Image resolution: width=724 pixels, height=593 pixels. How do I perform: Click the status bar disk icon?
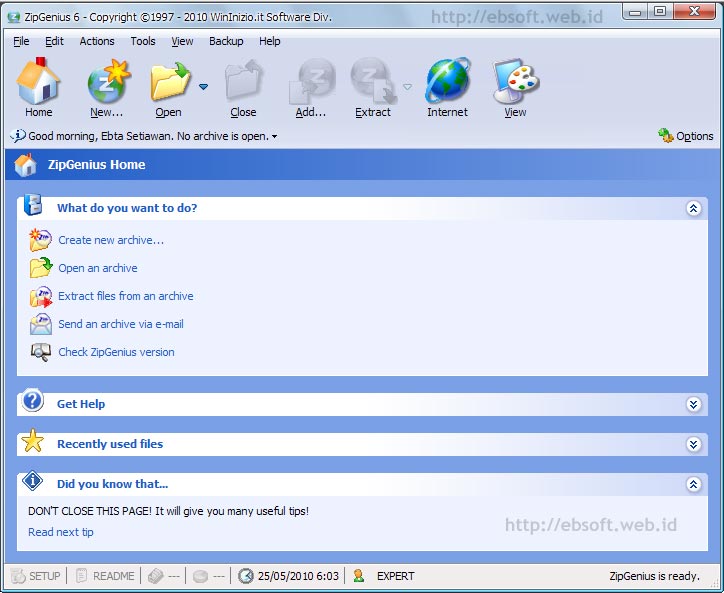point(200,576)
